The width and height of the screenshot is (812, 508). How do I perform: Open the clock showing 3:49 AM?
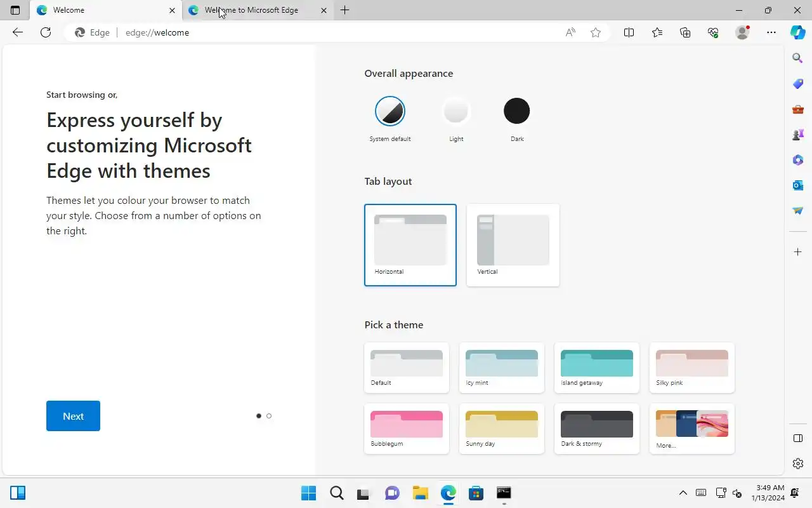click(768, 493)
